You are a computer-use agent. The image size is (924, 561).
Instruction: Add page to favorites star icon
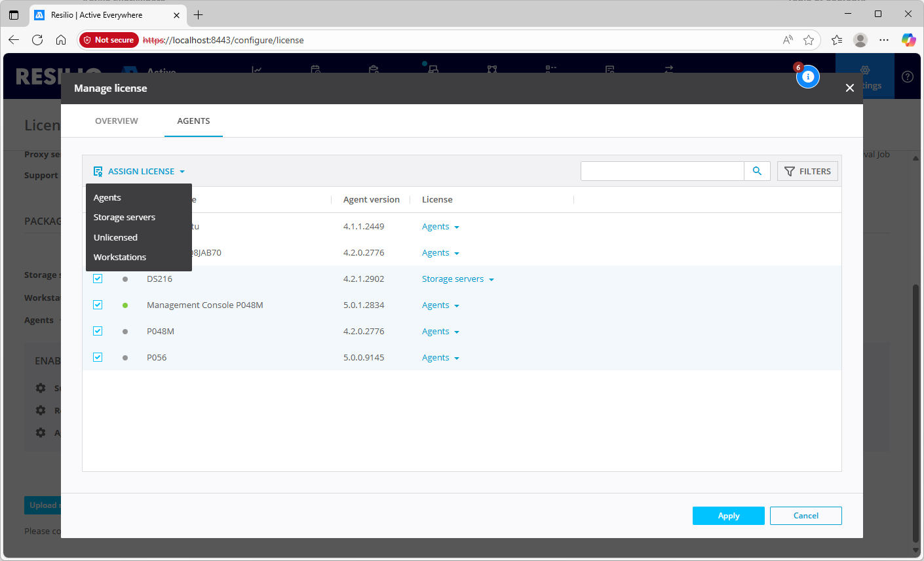tap(809, 40)
